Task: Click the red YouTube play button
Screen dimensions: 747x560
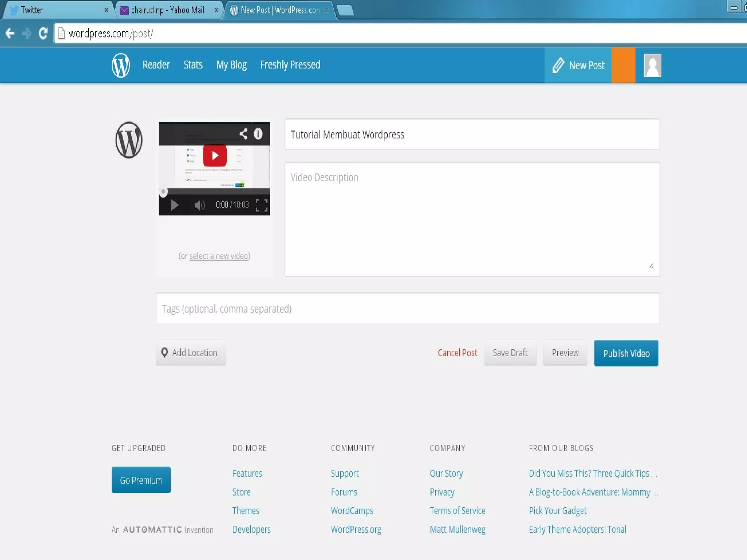Action: [x=215, y=156]
